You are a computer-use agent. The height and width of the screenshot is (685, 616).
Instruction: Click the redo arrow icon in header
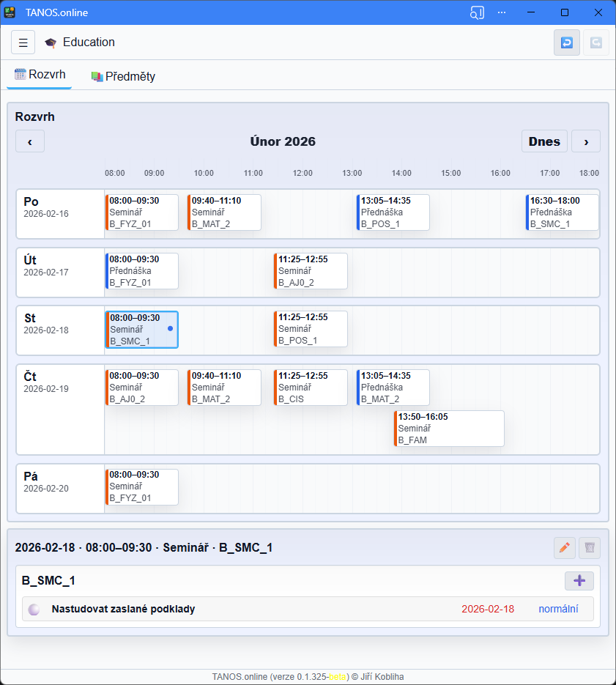click(596, 42)
